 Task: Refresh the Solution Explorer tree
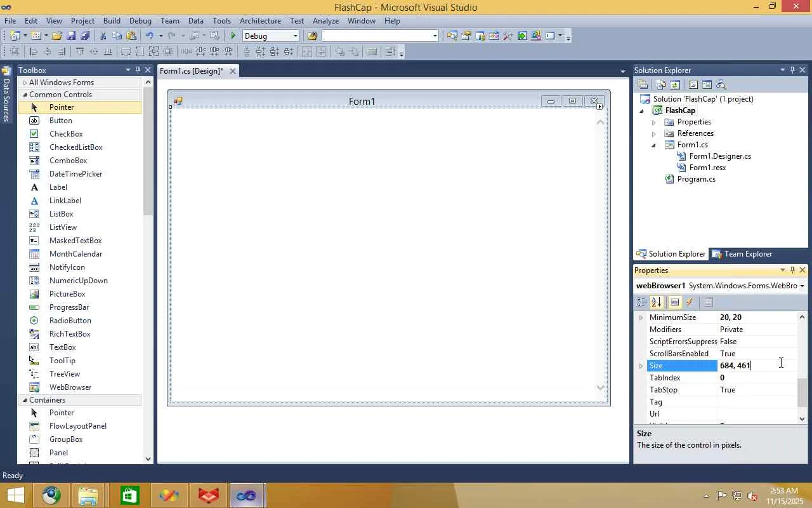675,84
